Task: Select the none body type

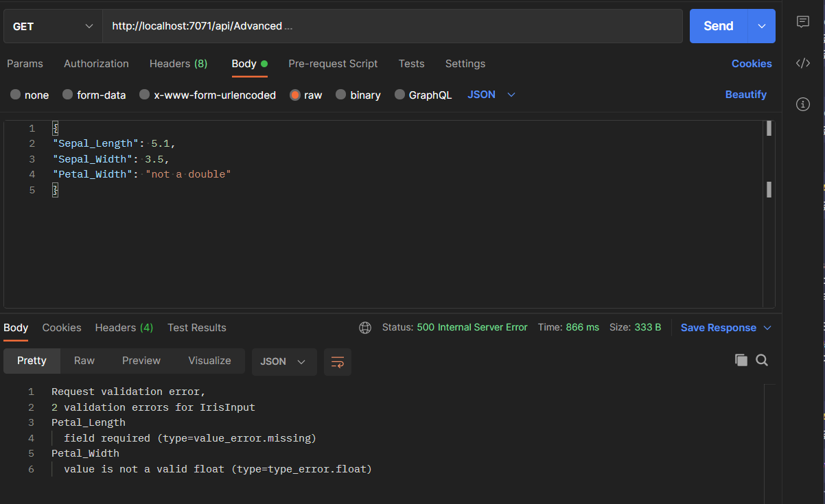Action: point(30,95)
